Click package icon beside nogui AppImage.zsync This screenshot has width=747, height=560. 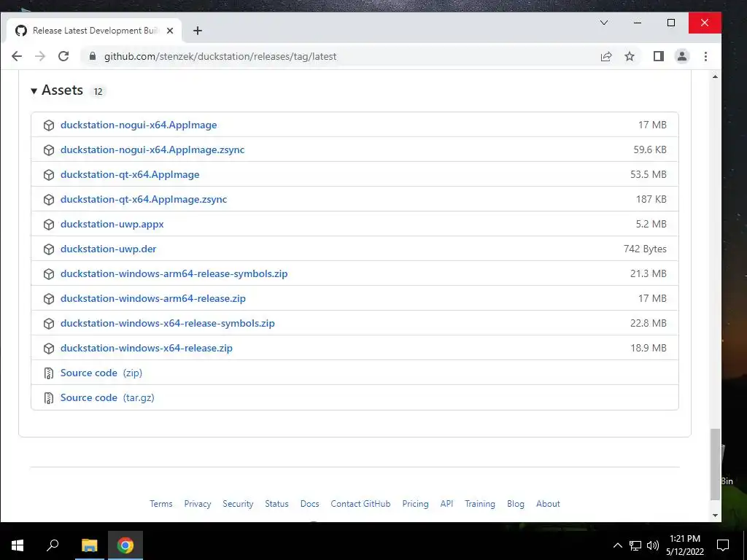click(x=49, y=150)
